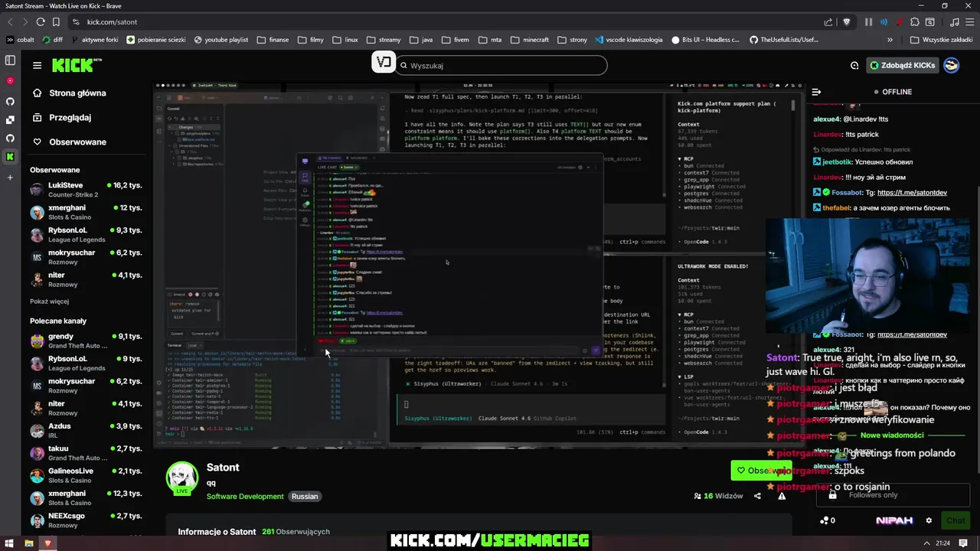The width and height of the screenshot is (980, 551).
Task: Share the Satont stream
Action: (x=757, y=496)
